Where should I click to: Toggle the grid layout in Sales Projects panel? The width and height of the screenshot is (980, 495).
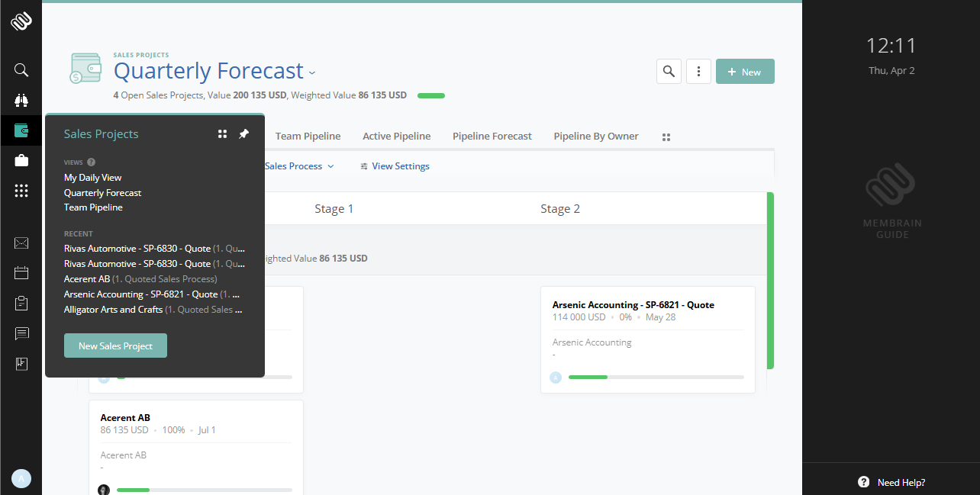pyautogui.click(x=222, y=133)
